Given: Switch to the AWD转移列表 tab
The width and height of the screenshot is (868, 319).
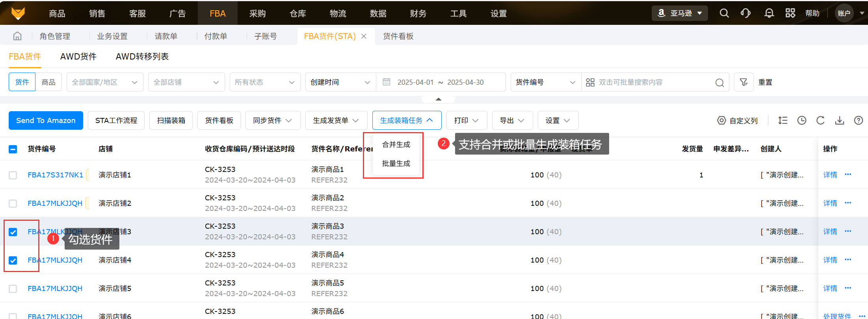Looking at the screenshot, I should point(142,57).
